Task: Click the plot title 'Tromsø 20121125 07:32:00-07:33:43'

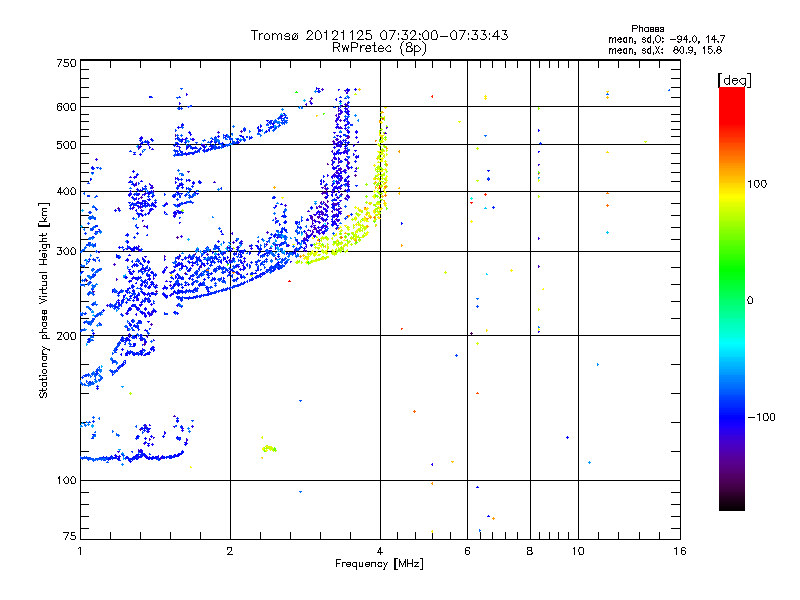Action: 379,35
